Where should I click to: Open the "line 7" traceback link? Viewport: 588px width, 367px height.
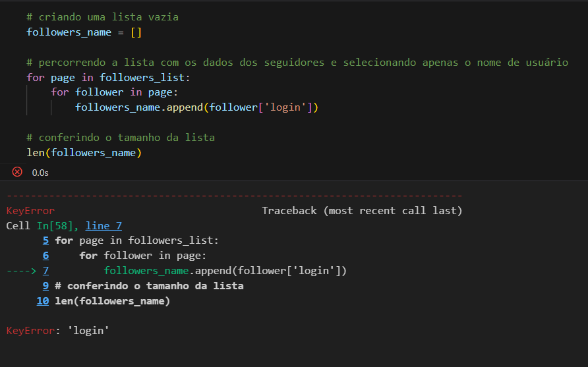click(x=103, y=225)
